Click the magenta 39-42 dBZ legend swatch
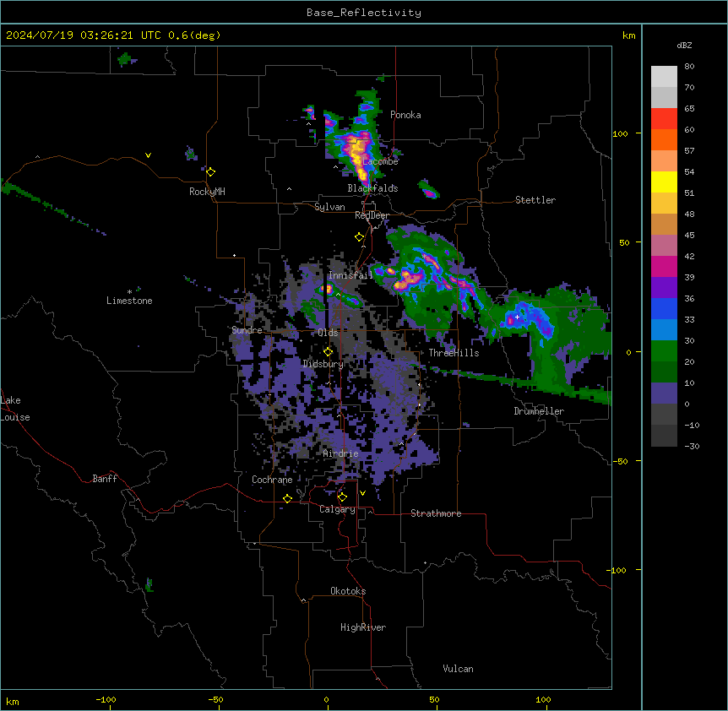This screenshot has height=711, width=728. point(664,266)
